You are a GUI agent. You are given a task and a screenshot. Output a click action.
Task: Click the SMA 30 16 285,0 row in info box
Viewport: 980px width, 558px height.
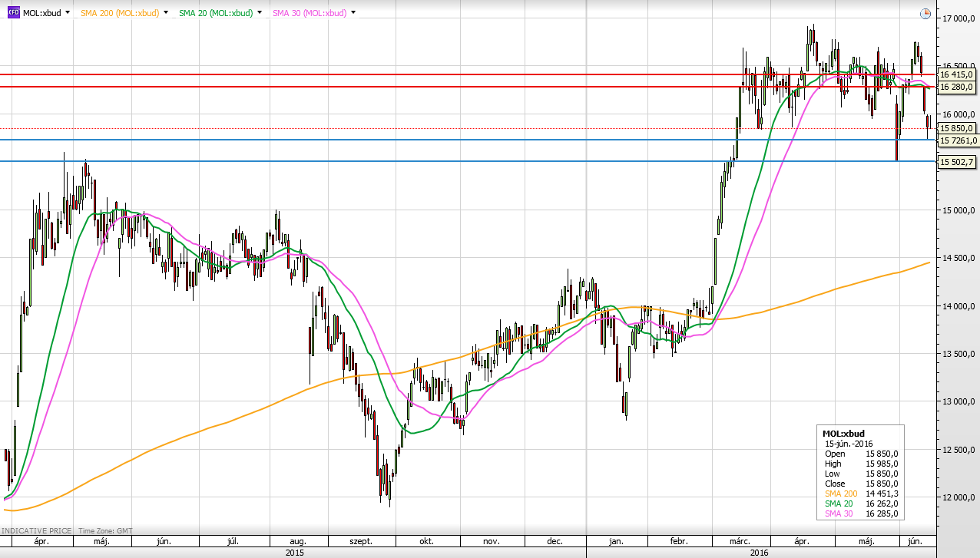point(861,513)
